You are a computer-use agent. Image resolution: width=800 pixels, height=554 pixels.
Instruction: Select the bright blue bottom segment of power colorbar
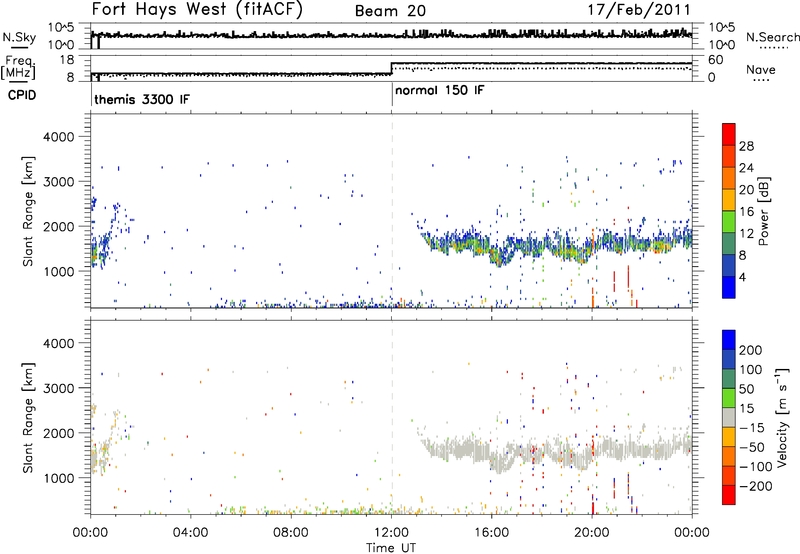(729, 287)
